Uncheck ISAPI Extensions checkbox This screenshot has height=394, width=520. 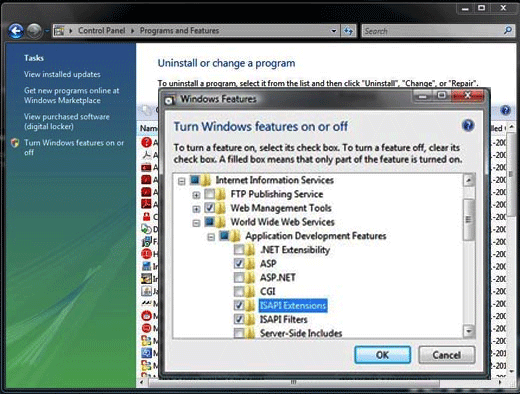coord(239,305)
